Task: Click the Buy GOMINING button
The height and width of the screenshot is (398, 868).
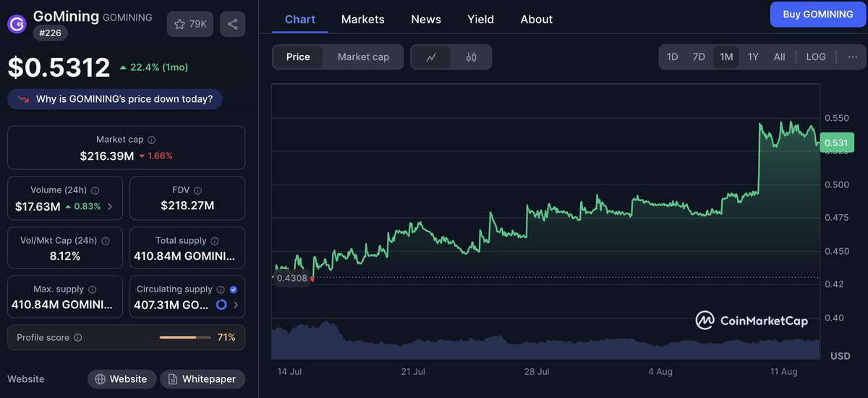Action: tap(818, 14)
